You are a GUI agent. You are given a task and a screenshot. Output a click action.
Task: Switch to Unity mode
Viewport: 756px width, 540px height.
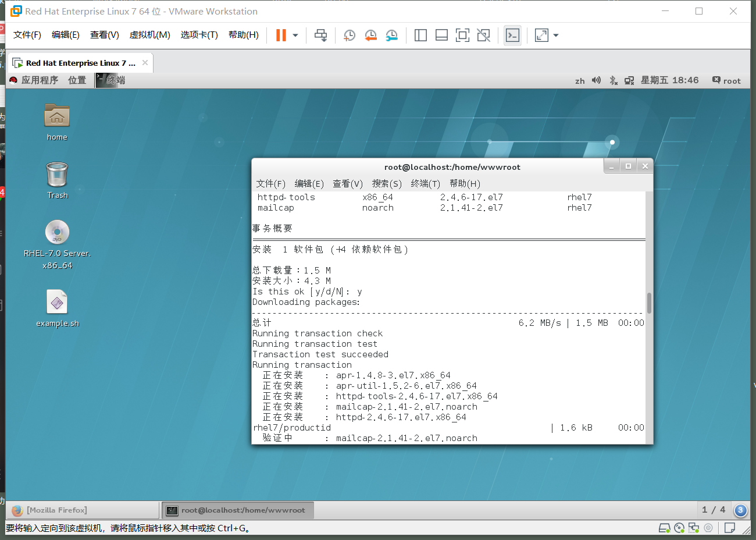click(x=483, y=35)
